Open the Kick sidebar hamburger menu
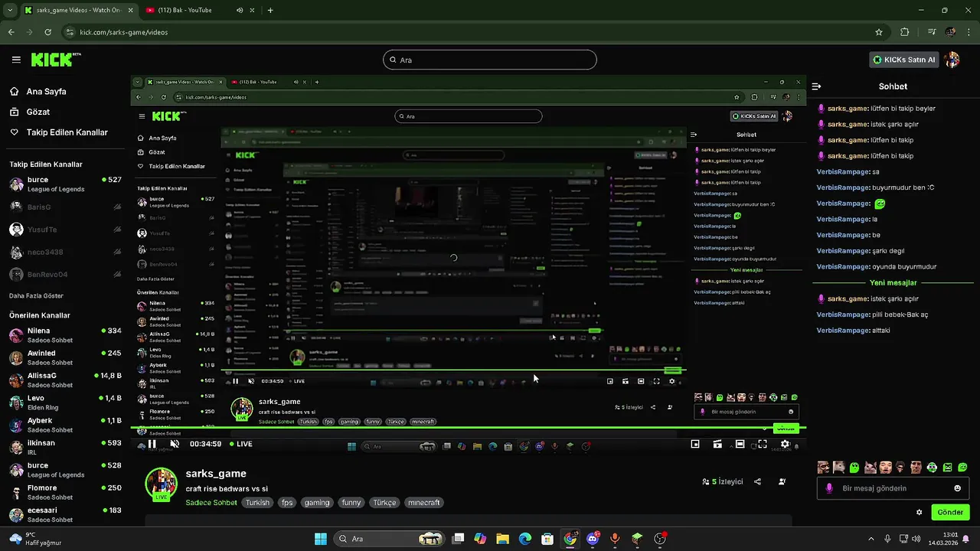 point(16,59)
